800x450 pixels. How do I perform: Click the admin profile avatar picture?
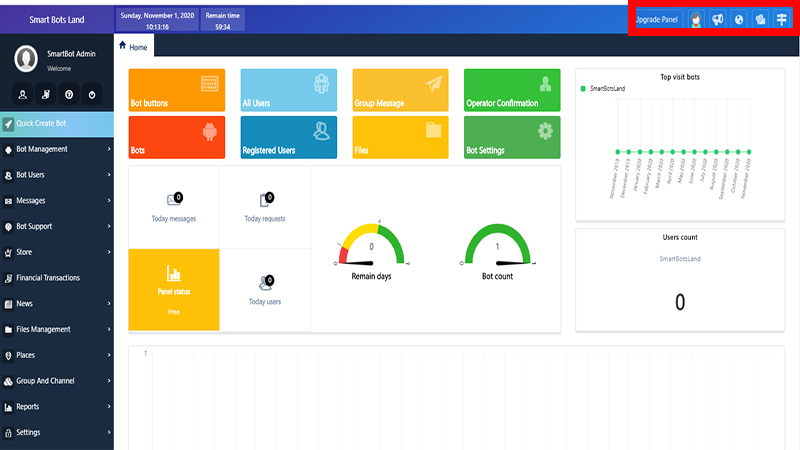[x=26, y=59]
